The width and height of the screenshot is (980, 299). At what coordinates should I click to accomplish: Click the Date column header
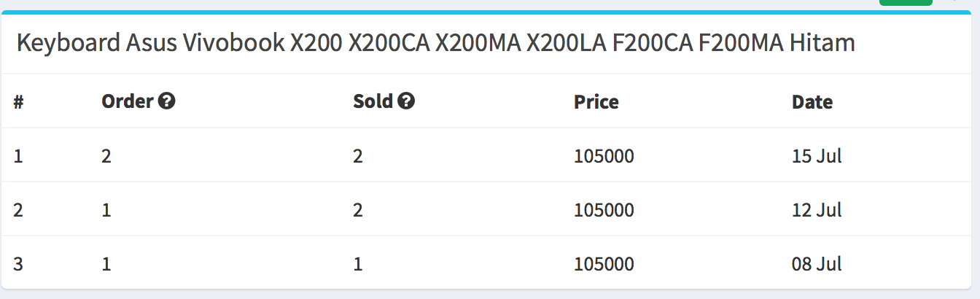812,101
